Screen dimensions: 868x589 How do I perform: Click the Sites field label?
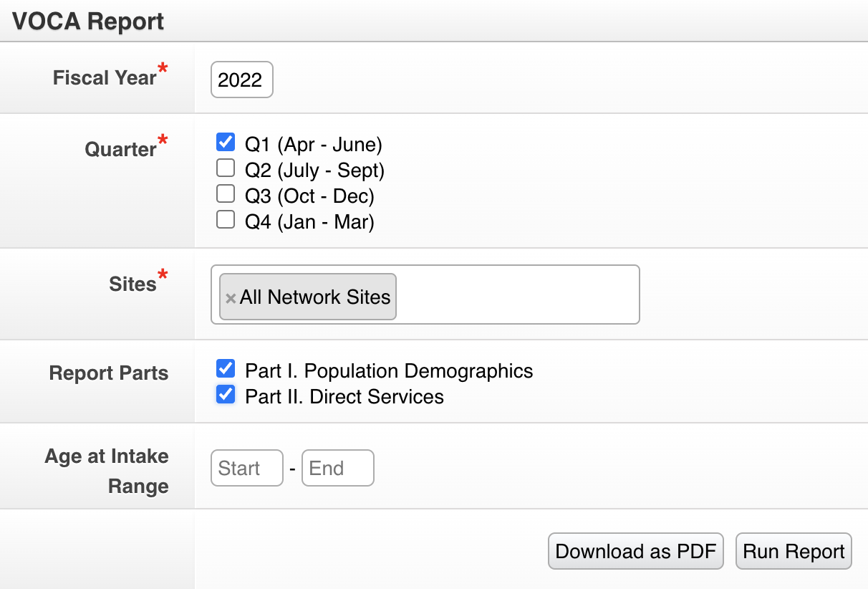132,284
